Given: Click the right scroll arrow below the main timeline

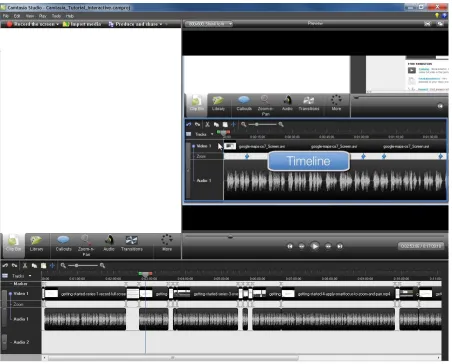Looking at the screenshot, I should point(439,358).
